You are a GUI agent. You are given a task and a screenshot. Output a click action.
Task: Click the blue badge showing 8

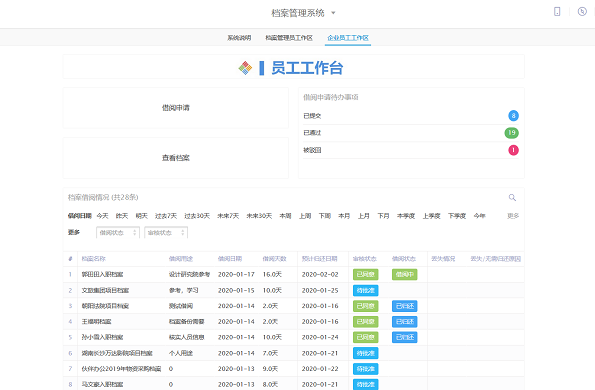(513, 116)
